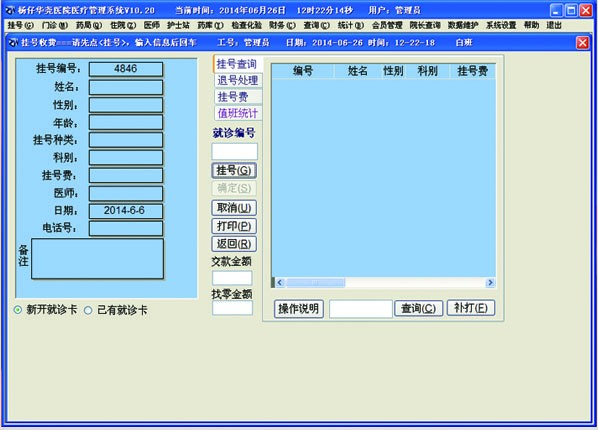Click the 挂号(G) button
Image resolution: width=598 pixels, height=430 pixels.
[x=234, y=170]
